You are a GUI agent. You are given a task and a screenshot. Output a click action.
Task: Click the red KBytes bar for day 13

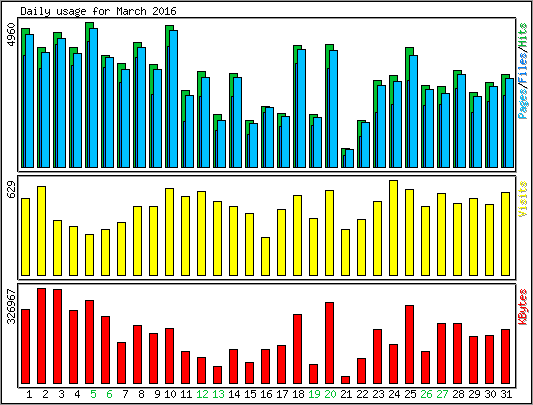point(218,375)
